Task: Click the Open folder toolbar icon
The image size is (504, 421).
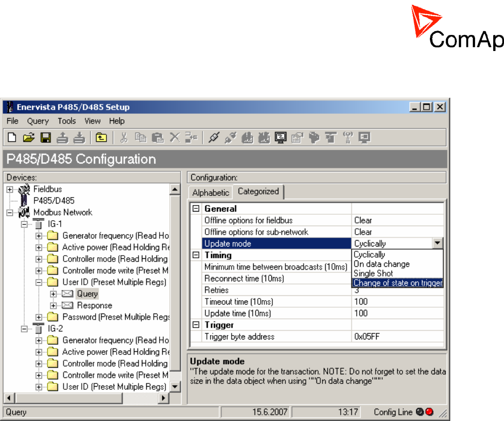Action: tap(29, 137)
